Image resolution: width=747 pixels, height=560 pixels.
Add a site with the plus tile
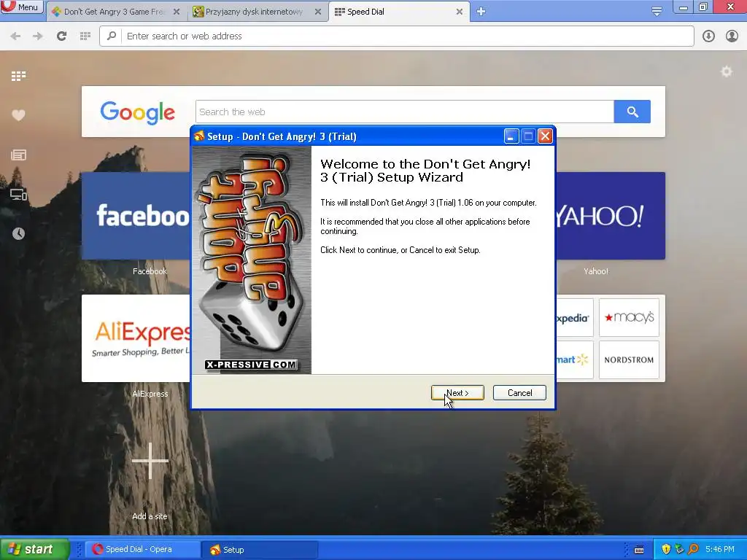coord(150,461)
